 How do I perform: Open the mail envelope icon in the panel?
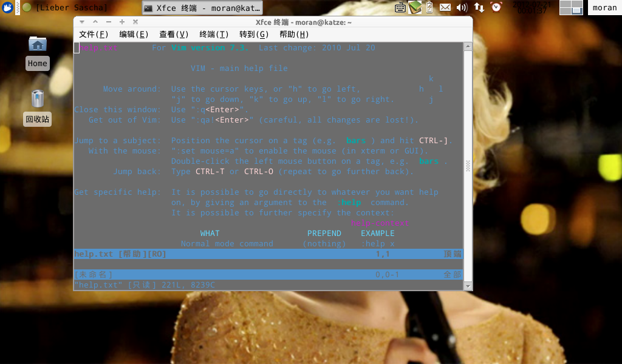[445, 7]
